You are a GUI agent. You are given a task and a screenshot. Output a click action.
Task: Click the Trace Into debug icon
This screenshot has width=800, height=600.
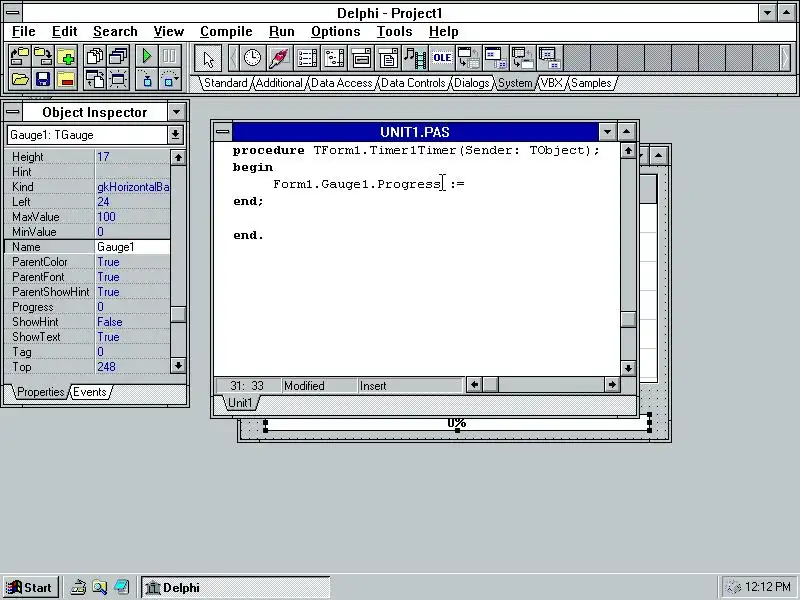pos(147,79)
